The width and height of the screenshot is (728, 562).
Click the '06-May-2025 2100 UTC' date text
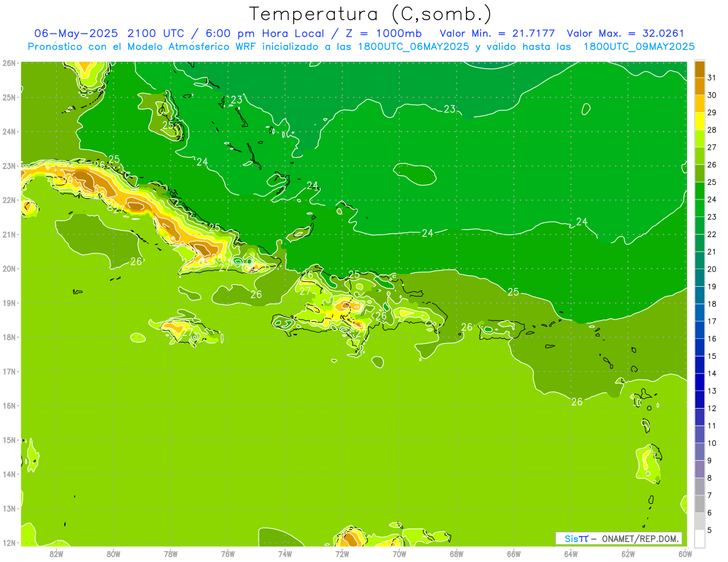[x=109, y=33]
